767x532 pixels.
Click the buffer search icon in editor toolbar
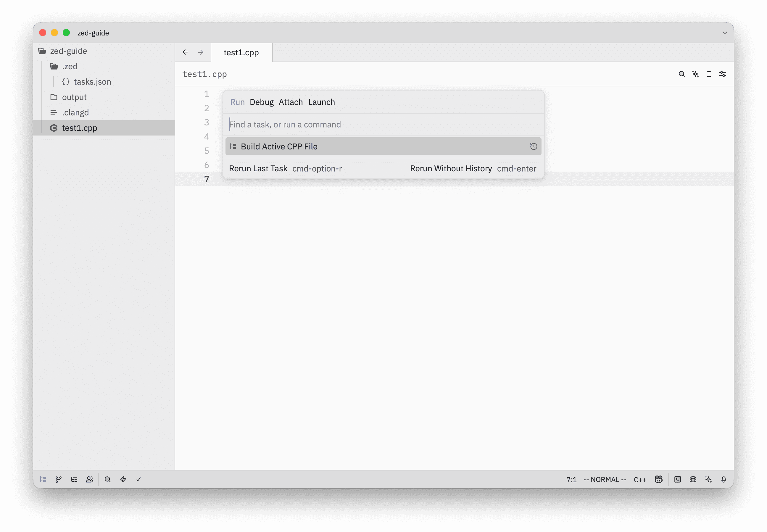(682, 74)
